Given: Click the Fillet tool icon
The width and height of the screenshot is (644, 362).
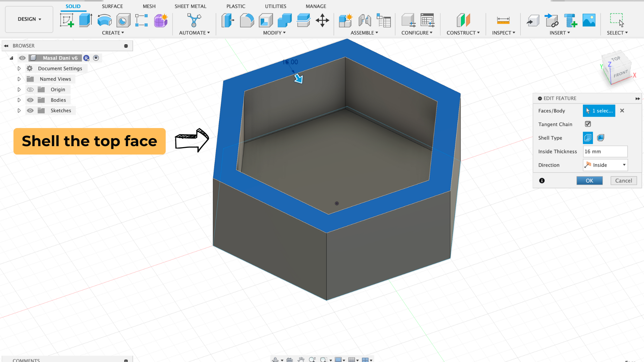Looking at the screenshot, I should pyautogui.click(x=247, y=20).
